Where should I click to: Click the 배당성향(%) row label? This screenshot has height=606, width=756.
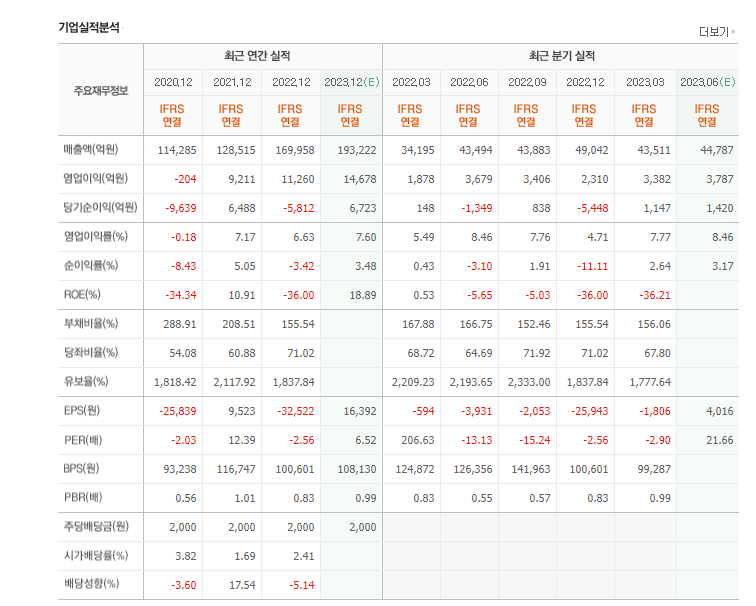(92, 584)
